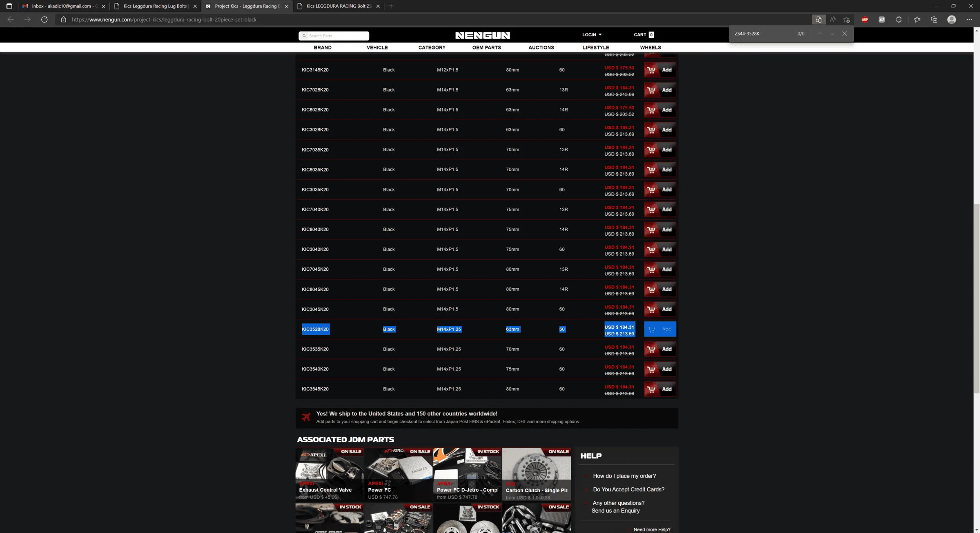This screenshot has height=533, width=980.
Task: Click cart icon in KIC3028K20 row
Action: 651,130
